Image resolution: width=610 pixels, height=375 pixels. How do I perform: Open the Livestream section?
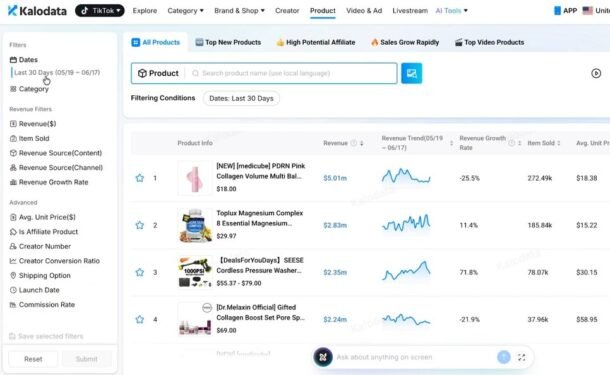[x=410, y=11]
